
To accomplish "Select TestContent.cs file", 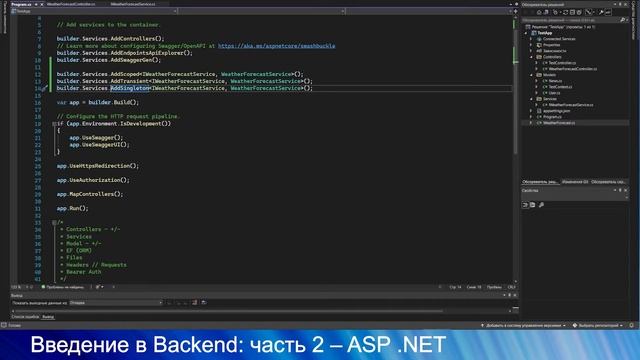I will click(557, 87).
